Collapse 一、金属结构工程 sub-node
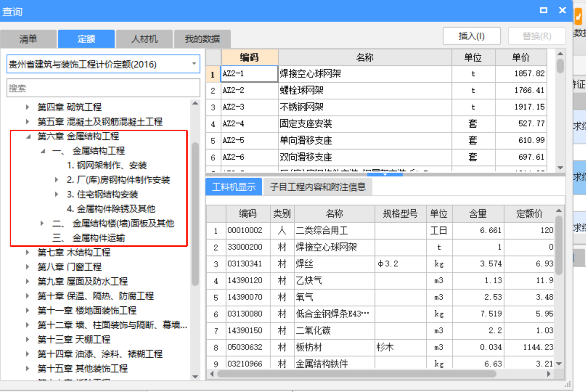586x392 pixels. [43, 151]
